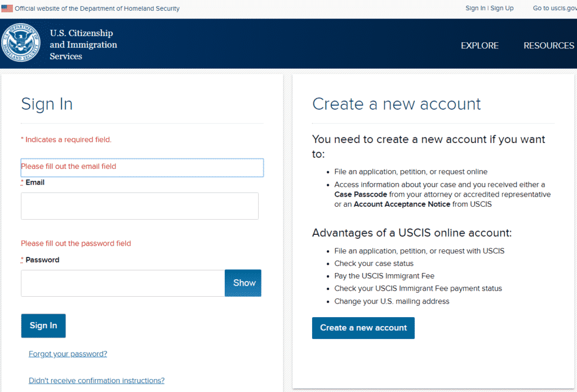577x392 pixels.
Task: Click 'Please fill out the password field' message
Action: (76, 243)
